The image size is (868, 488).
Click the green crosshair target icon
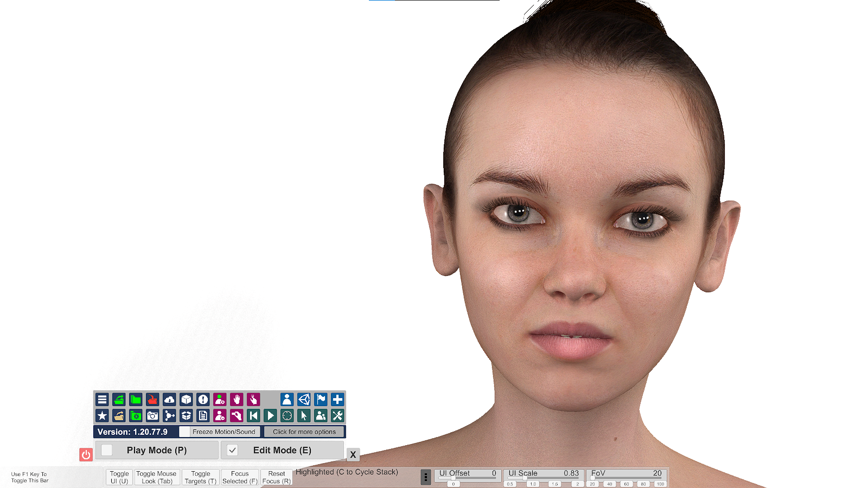point(287,416)
